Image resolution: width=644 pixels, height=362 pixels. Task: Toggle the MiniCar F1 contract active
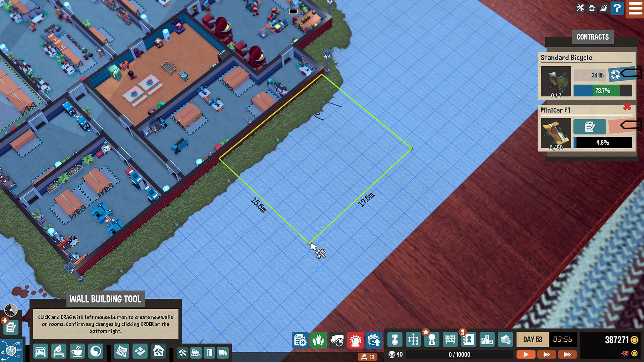point(622,126)
